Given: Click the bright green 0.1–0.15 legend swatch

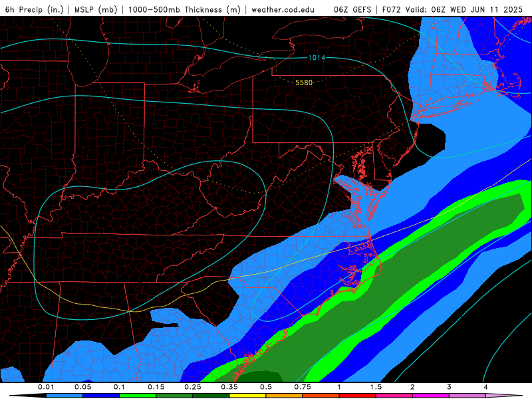Looking at the screenshot, I should coord(138,396).
